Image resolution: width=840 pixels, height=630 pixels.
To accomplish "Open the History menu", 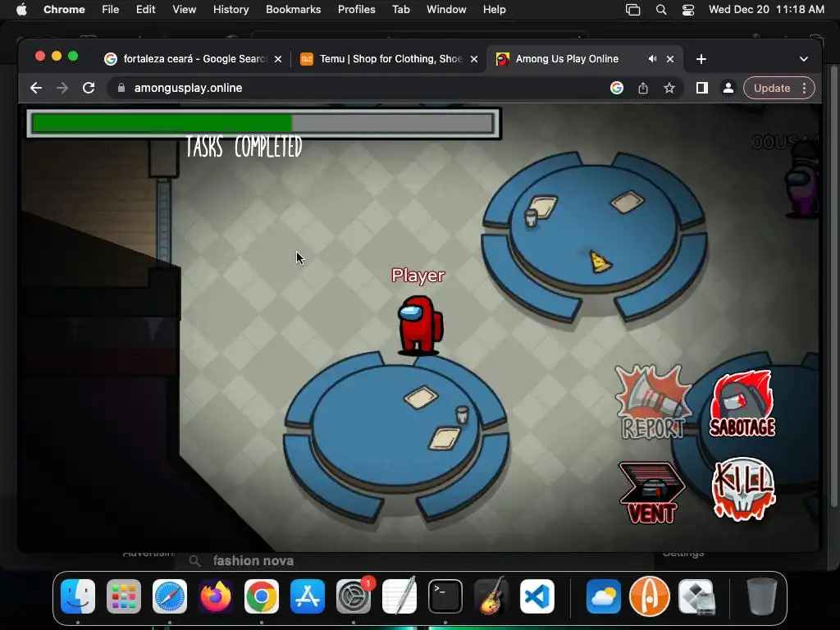I will pyautogui.click(x=231, y=9).
